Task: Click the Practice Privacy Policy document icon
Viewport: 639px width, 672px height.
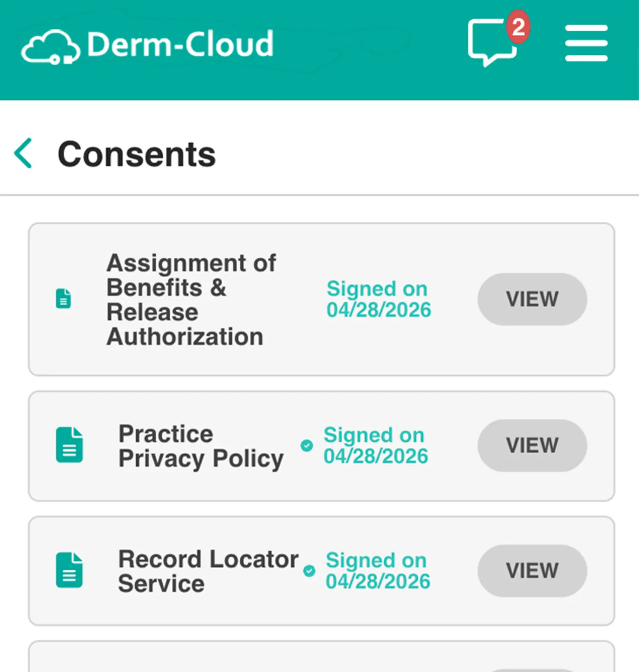Action: point(69,445)
